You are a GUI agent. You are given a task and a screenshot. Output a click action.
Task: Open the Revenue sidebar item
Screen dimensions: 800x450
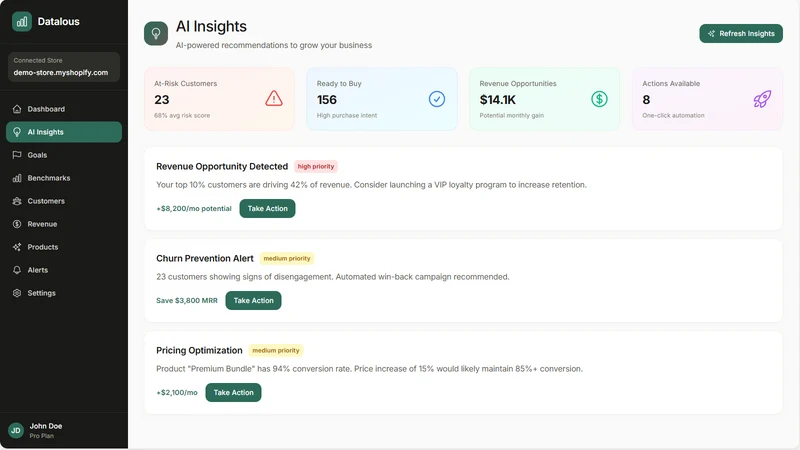coord(64,224)
